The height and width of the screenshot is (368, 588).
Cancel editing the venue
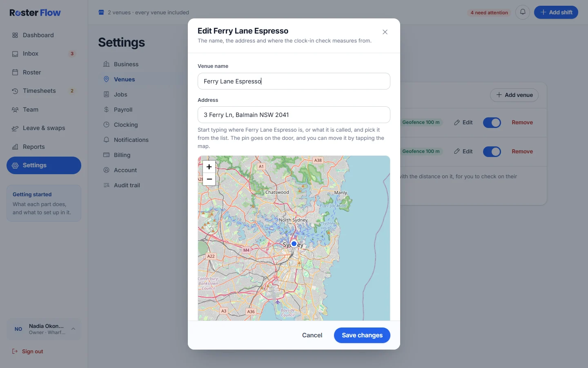pos(312,335)
